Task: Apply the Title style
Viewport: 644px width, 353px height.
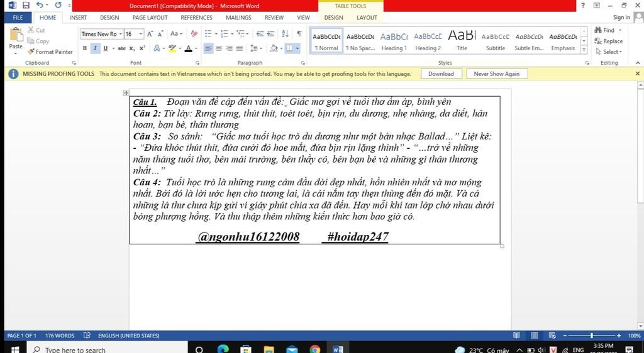Action: [462, 41]
